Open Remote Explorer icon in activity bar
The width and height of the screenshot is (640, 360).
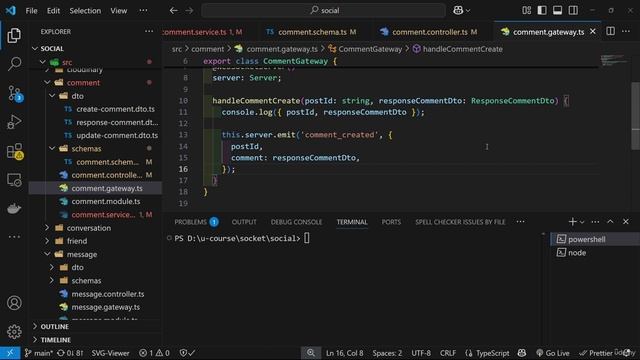pos(14,180)
